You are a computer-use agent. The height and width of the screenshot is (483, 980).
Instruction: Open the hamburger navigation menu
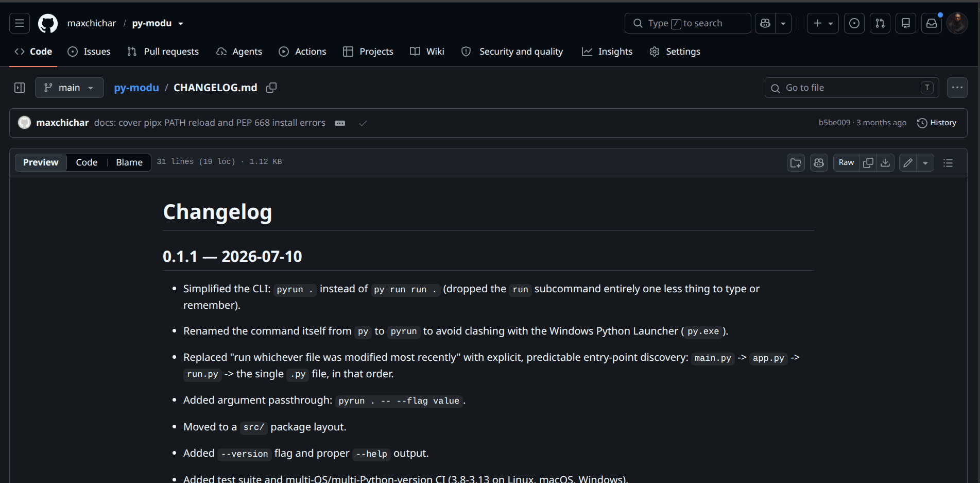coord(20,23)
